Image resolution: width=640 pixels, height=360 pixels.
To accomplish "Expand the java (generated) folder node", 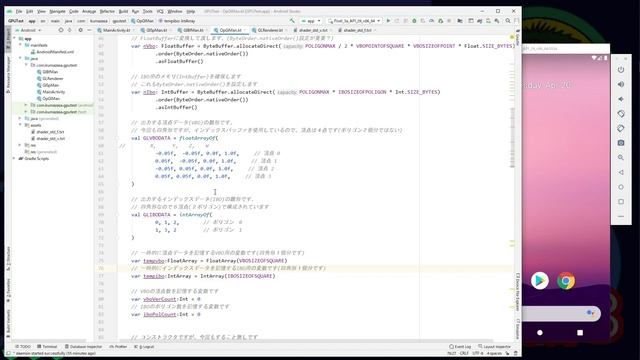I will [20, 118].
